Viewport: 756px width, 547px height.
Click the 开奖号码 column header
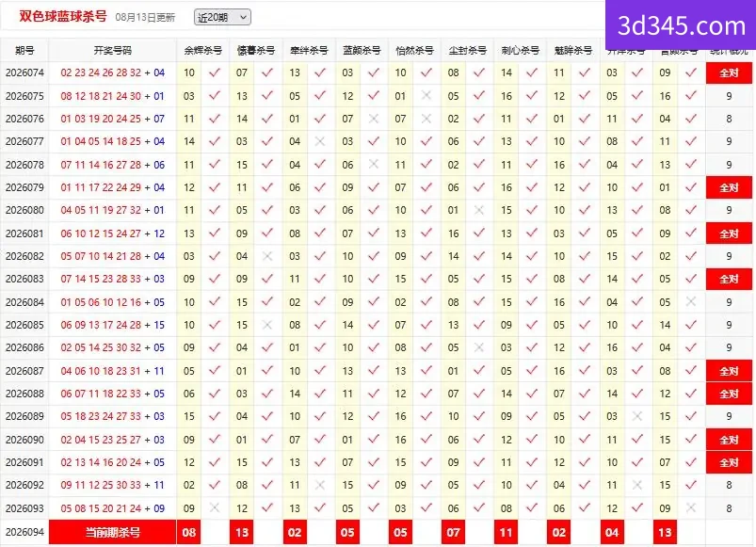point(112,50)
